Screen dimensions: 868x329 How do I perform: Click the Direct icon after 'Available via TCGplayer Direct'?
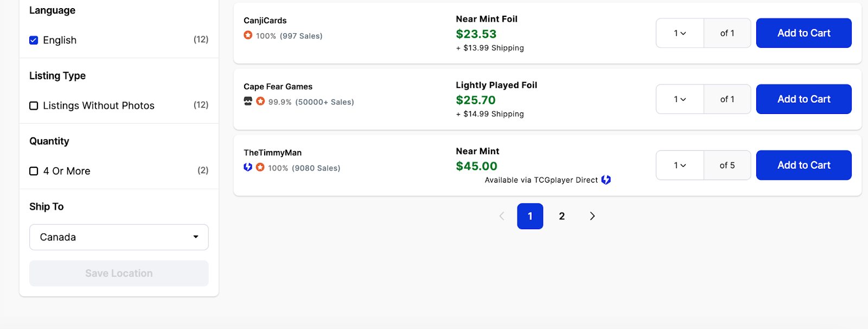pyautogui.click(x=607, y=180)
